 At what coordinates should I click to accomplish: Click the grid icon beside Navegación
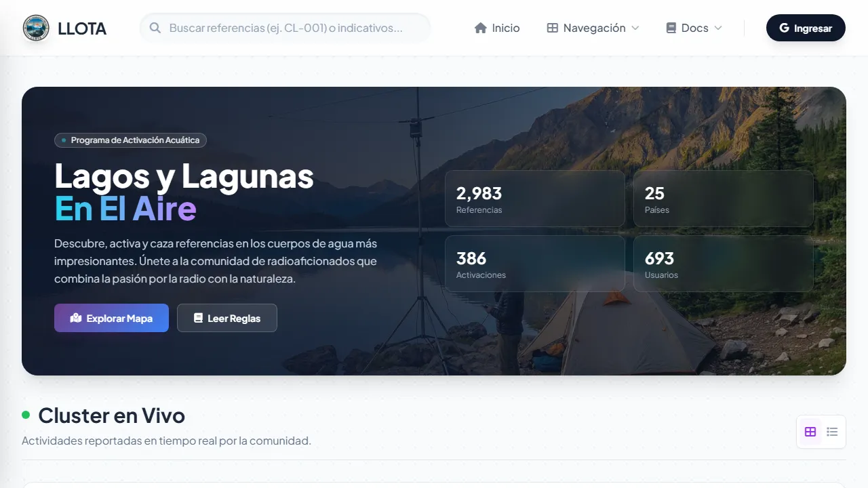[553, 28]
